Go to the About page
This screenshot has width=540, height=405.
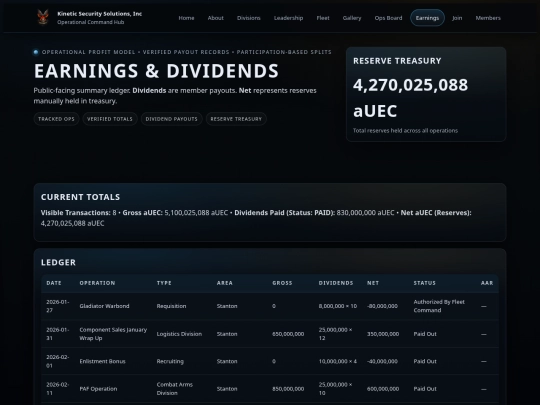[x=216, y=18]
